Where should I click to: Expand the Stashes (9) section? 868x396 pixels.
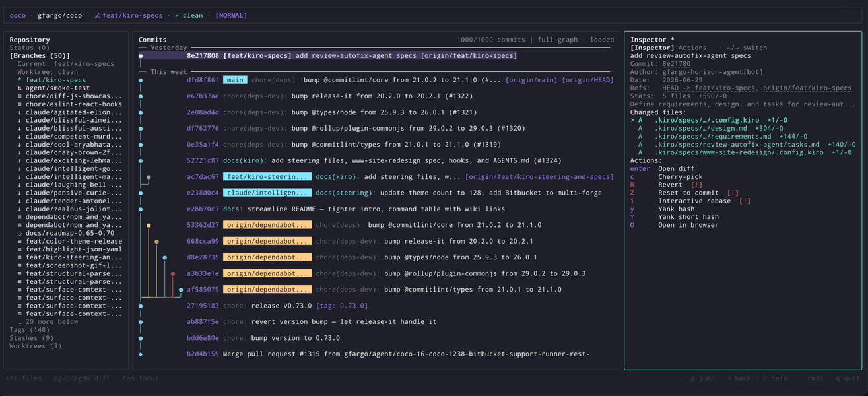click(32, 337)
